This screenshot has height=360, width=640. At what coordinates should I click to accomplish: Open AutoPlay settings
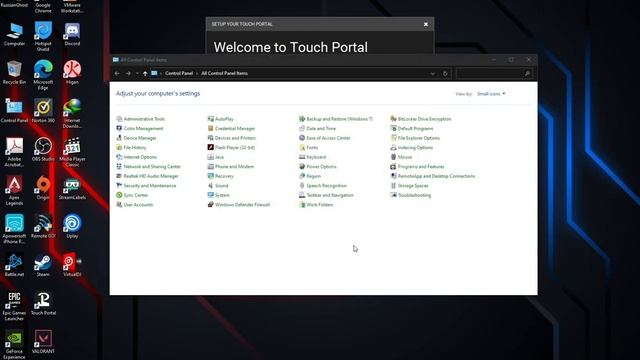click(220, 119)
